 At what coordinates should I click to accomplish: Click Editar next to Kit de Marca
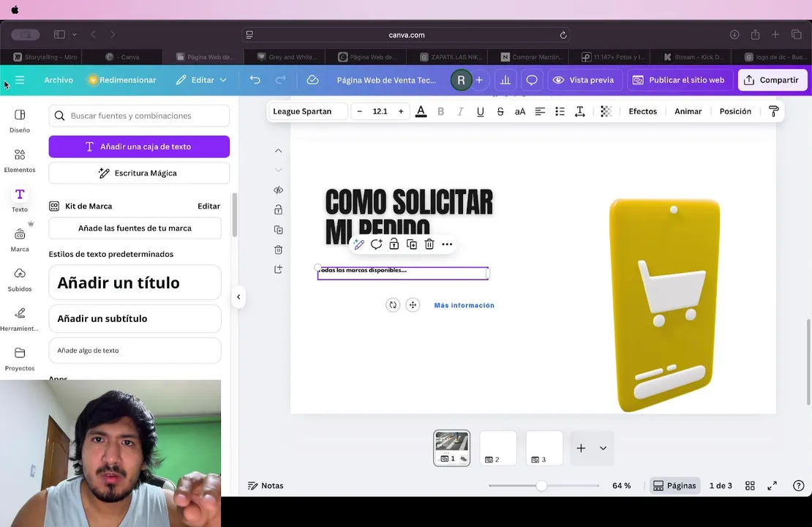pyautogui.click(x=208, y=206)
